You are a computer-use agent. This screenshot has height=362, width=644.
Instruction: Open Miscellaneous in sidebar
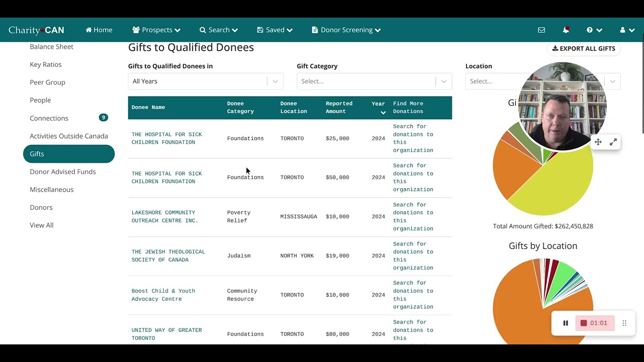52,190
